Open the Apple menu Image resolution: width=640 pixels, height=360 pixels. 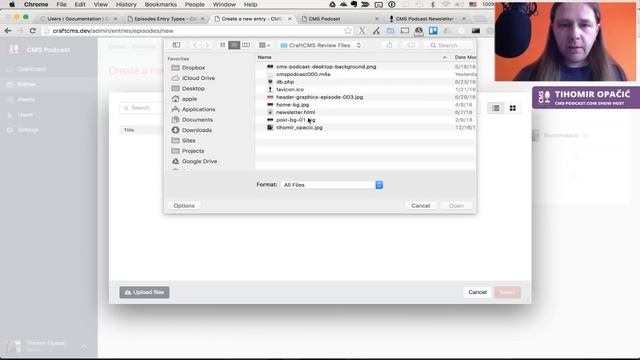[x=12, y=4]
